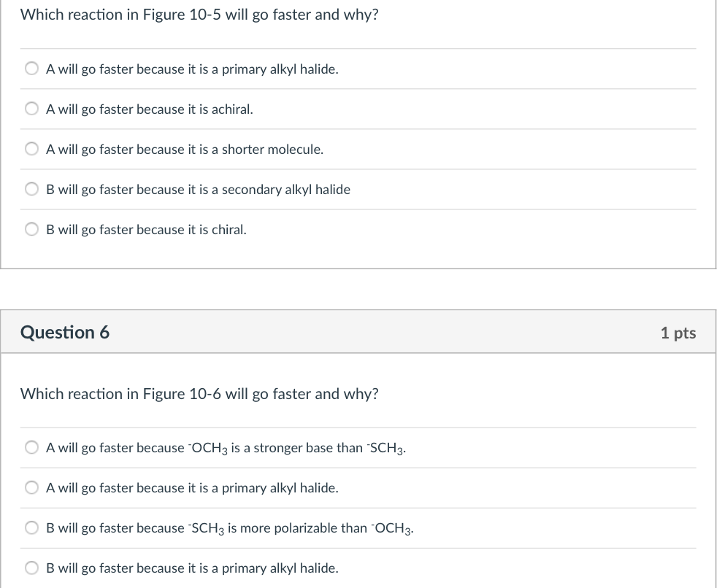Pick the 'it is a shorter molecule' radio option
Screen dimensions: 722x588
point(32,150)
